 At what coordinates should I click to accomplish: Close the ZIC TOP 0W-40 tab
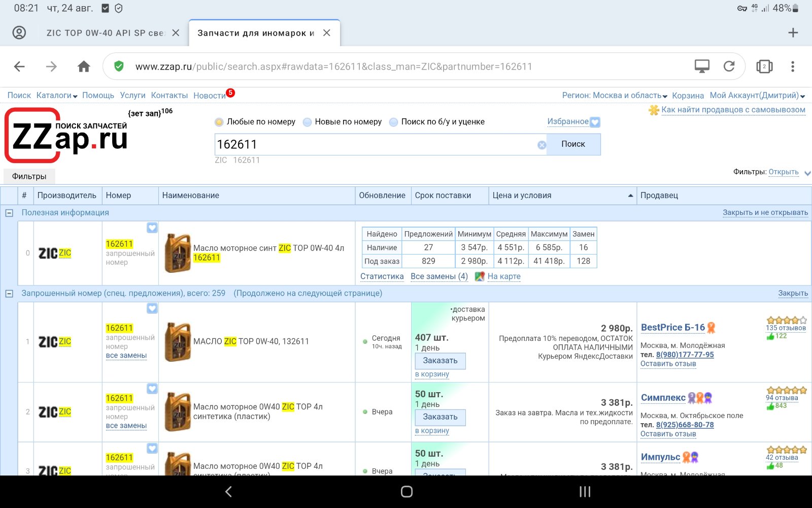tap(176, 33)
